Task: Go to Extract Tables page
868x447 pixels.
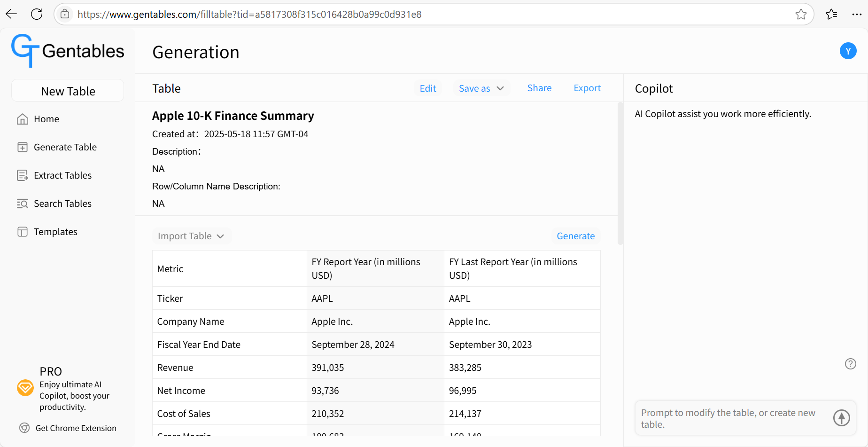Action: (x=54, y=175)
